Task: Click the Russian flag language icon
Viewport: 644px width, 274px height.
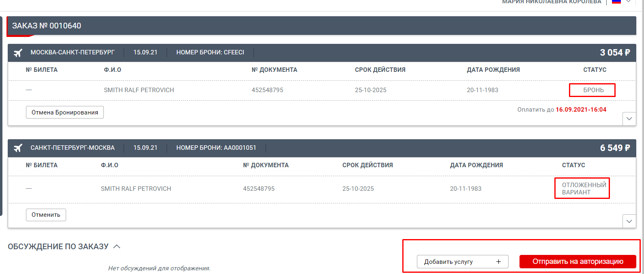Action: click(616, 2)
